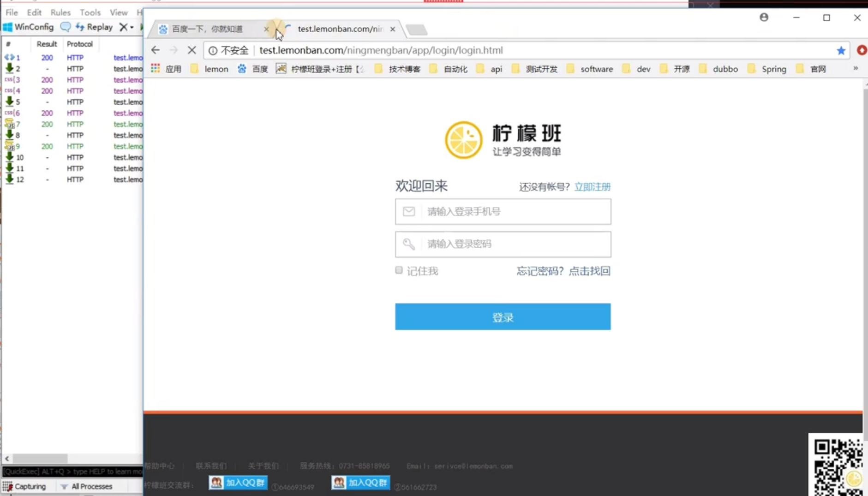Select Fiddler session row 12
868x496 pixels.
click(73, 179)
